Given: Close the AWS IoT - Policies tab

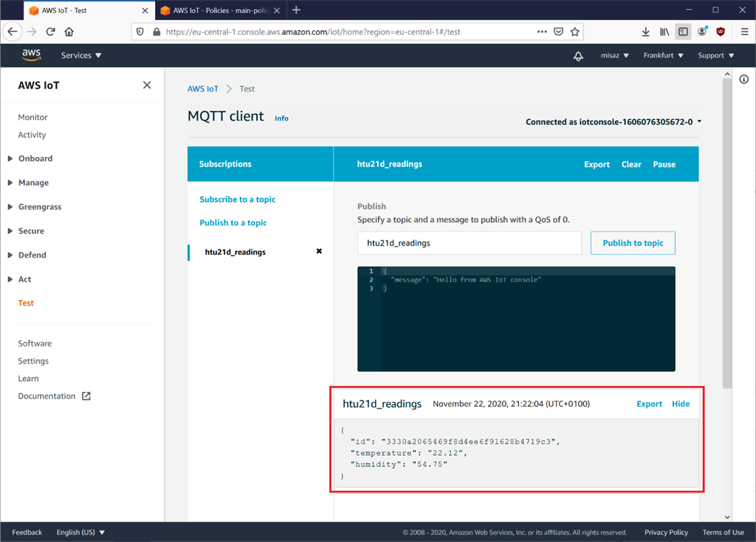Looking at the screenshot, I should click(277, 11).
